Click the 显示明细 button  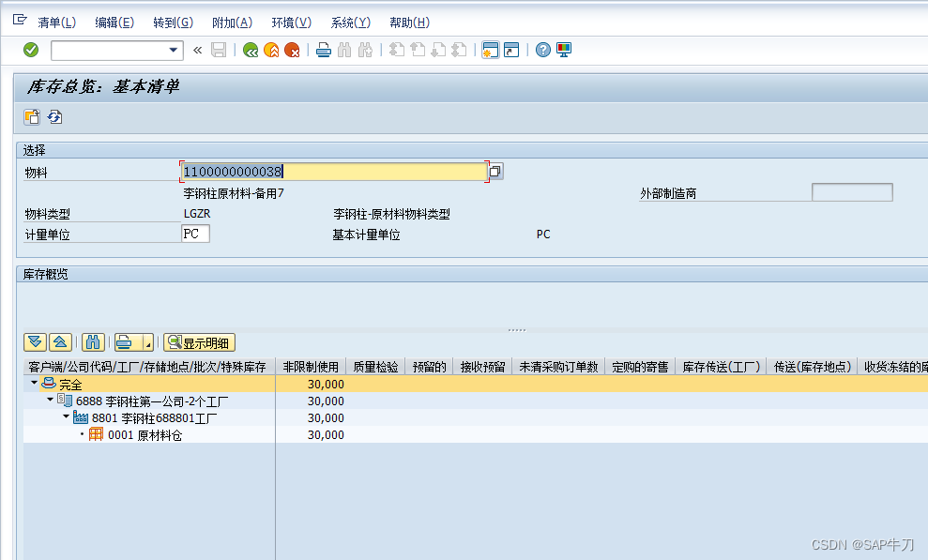pos(200,342)
